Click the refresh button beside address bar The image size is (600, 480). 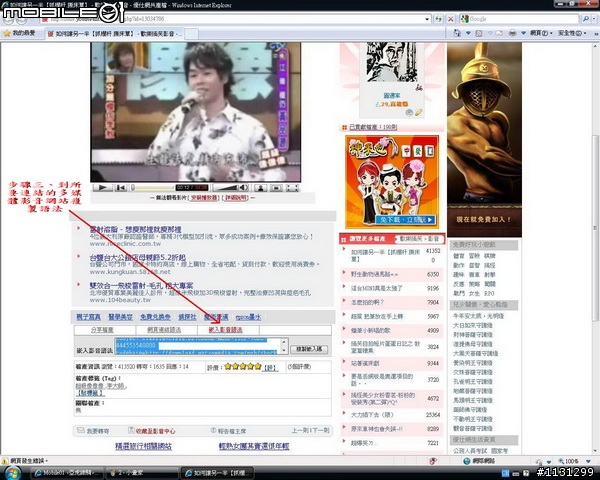point(439,19)
